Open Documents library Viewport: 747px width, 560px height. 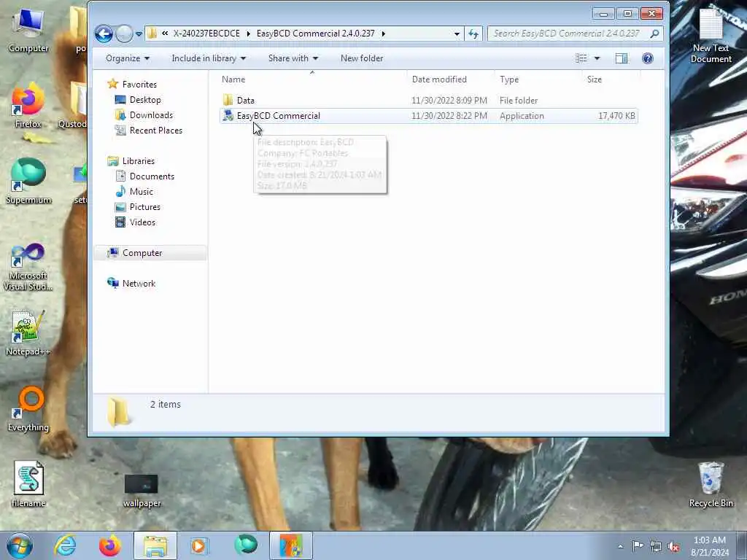click(x=152, y=176)
